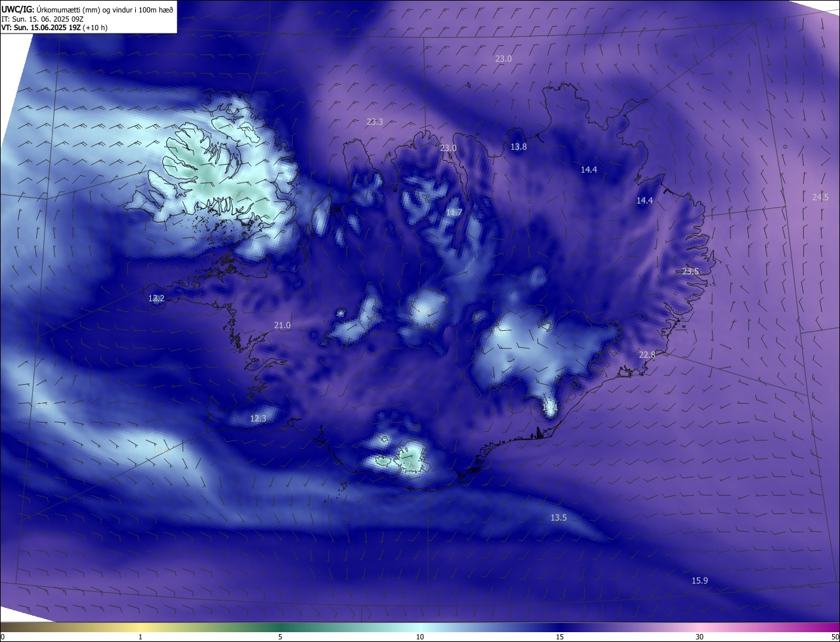
Task: Click the colour scale tick label 30
Action: tap(700, 637)
